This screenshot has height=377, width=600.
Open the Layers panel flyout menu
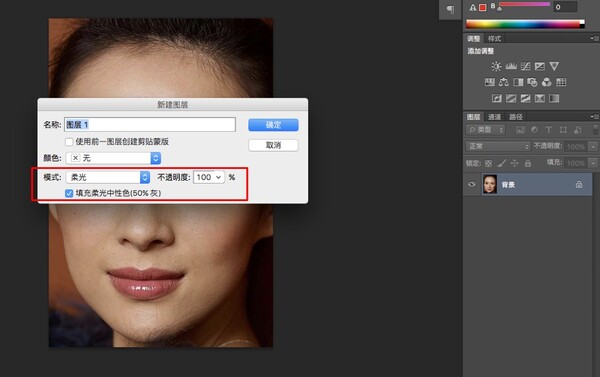coord(594,116)
